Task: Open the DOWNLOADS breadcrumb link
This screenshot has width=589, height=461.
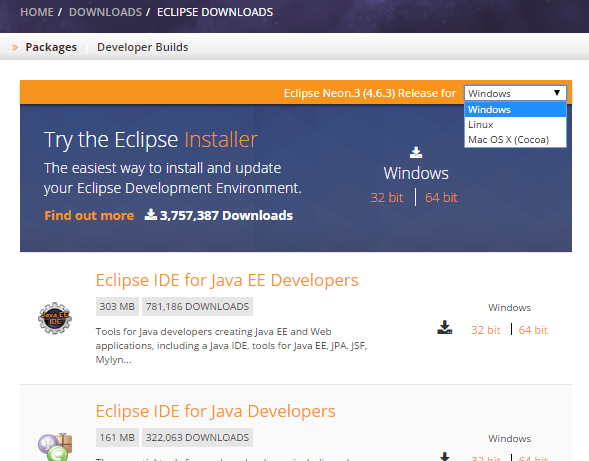Action: [105, 12]
